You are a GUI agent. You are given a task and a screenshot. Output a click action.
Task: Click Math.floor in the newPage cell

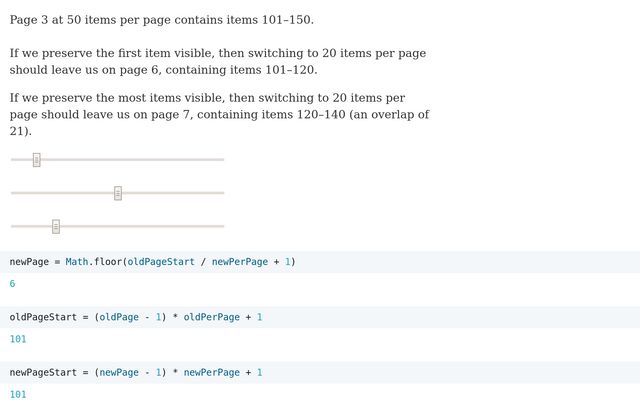pos(92,262)
